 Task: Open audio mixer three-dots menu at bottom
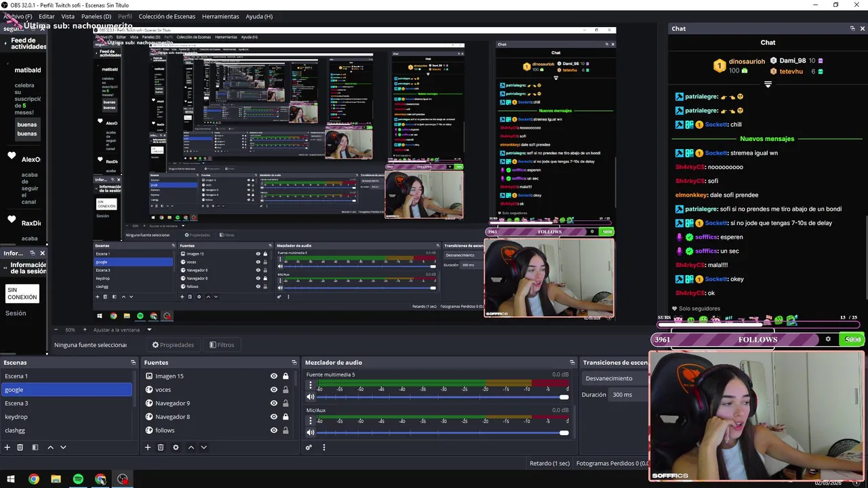click(323, 447)
